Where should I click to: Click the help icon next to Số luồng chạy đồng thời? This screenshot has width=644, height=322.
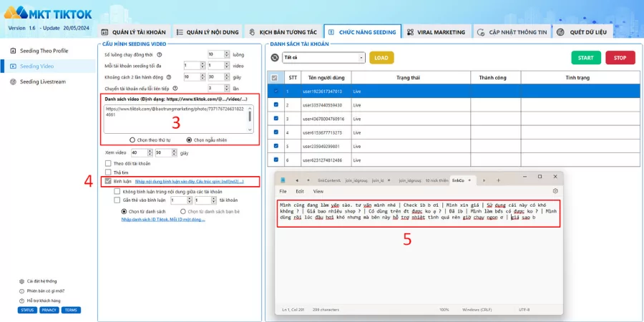point(160,54)
